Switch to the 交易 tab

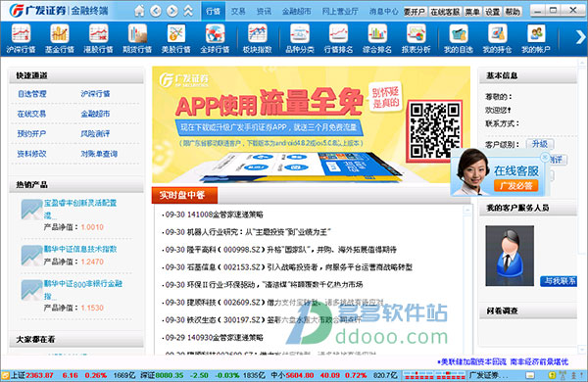pyautogui.click(x=238, y=11)
